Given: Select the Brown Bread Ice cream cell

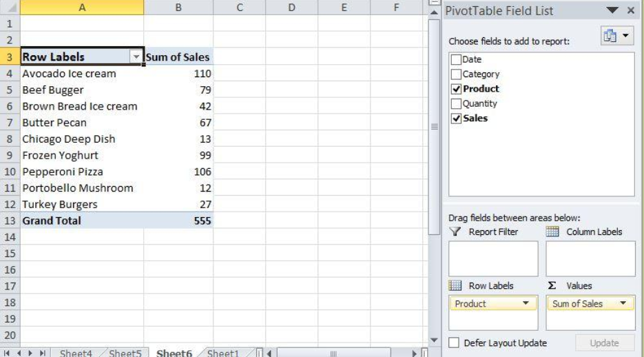Looking at the screenshot, I should 82,106.
